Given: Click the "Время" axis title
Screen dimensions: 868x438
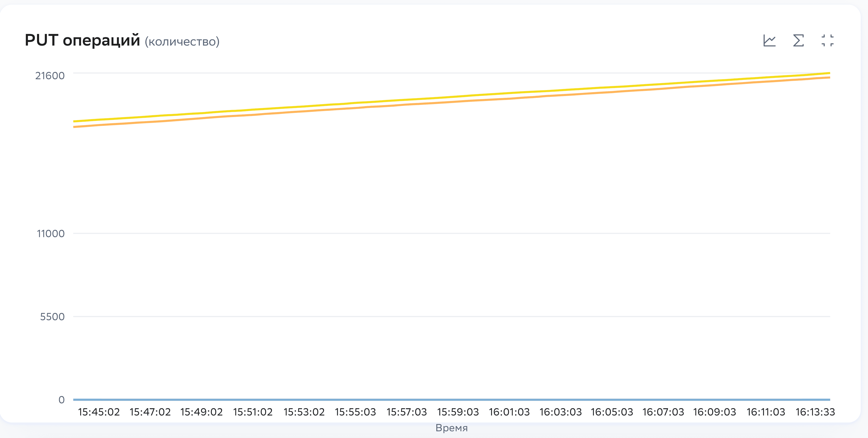Looking at the screenshot, I should 452,428.
